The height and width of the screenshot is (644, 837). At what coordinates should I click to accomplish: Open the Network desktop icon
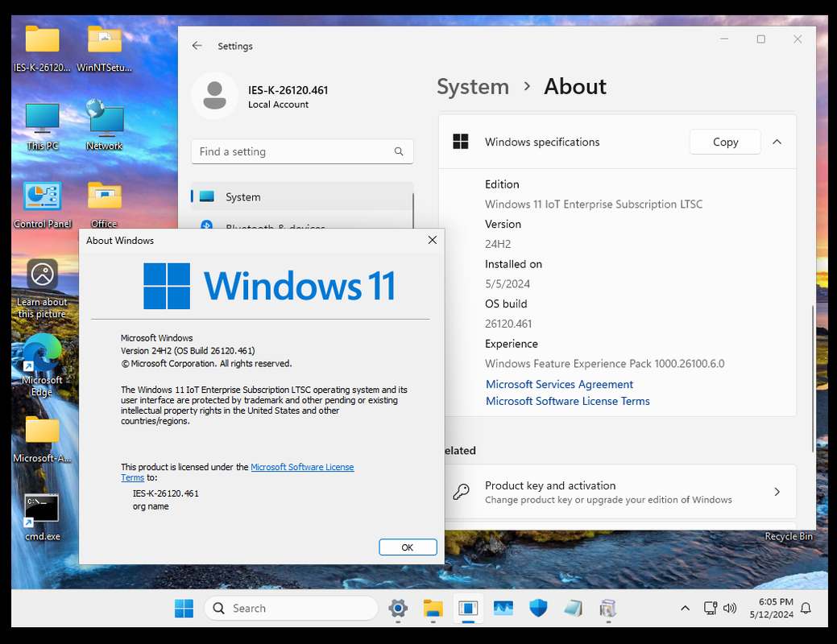click(104, 126)
